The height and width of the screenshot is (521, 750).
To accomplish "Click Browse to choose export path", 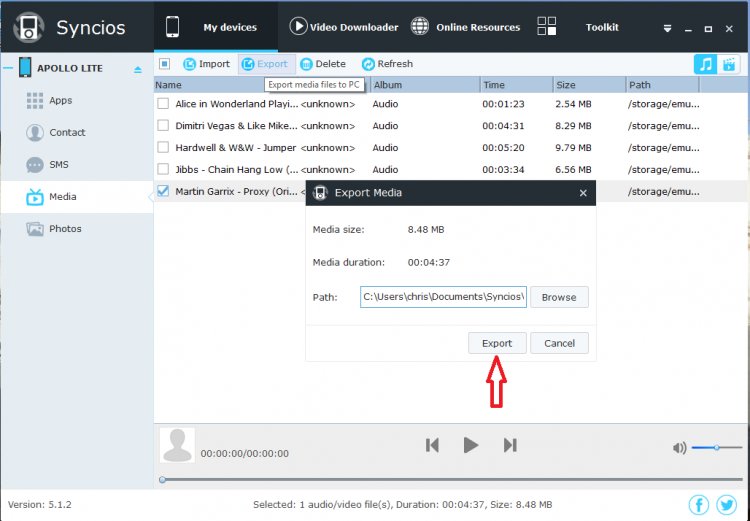I will click(x=559, y=297).
